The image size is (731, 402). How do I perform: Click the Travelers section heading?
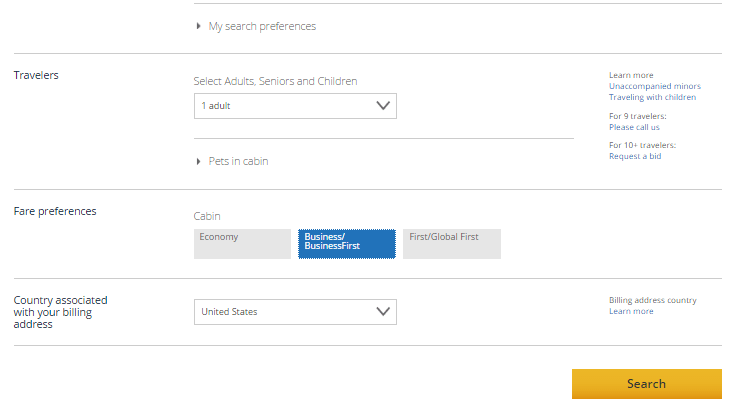(x=36, y=75)
